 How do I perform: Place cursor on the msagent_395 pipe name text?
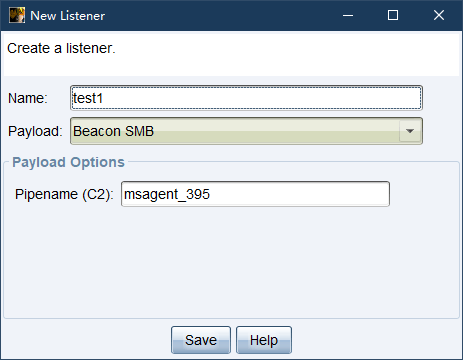click(x=167, y=194)
